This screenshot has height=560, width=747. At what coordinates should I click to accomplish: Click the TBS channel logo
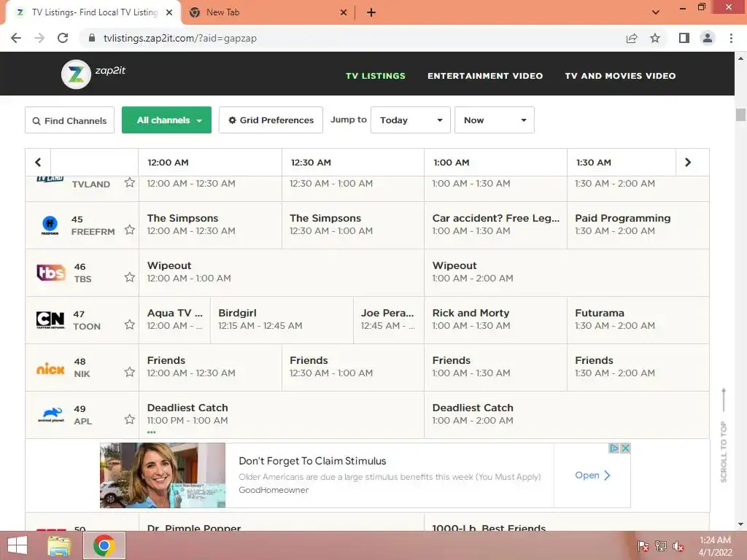(x=51, y=273)
